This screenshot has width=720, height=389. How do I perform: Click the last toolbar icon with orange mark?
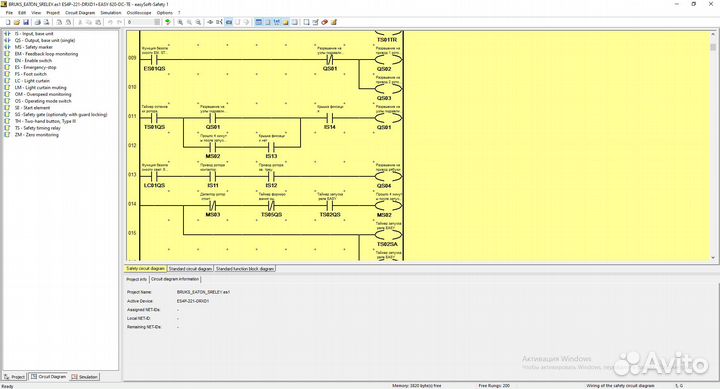click(x=334, y=22)
